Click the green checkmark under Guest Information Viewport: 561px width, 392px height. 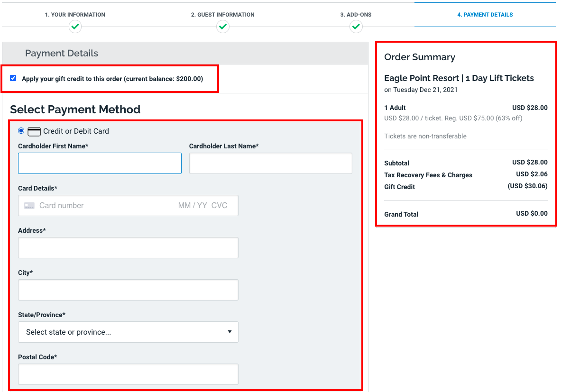point(223,27)
